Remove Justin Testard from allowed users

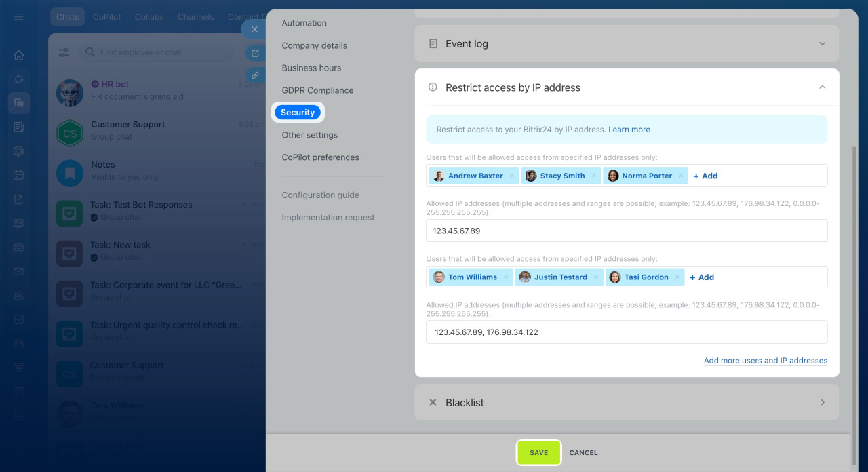(x=596, y=277)
